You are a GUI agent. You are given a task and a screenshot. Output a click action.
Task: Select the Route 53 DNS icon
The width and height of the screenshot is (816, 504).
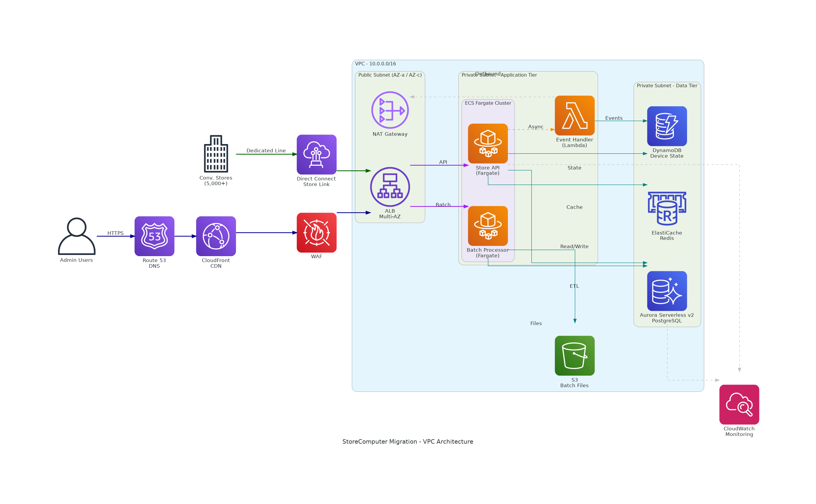(154, 237)
